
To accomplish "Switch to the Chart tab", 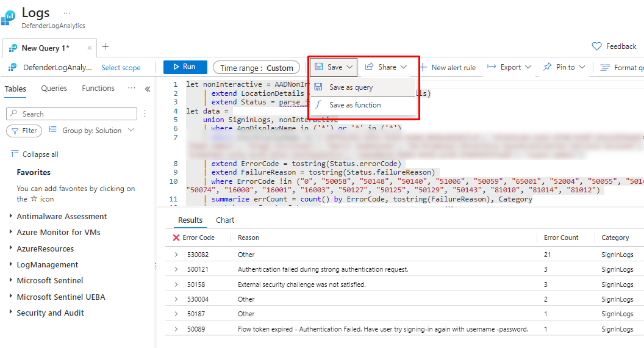I will 225,220.
